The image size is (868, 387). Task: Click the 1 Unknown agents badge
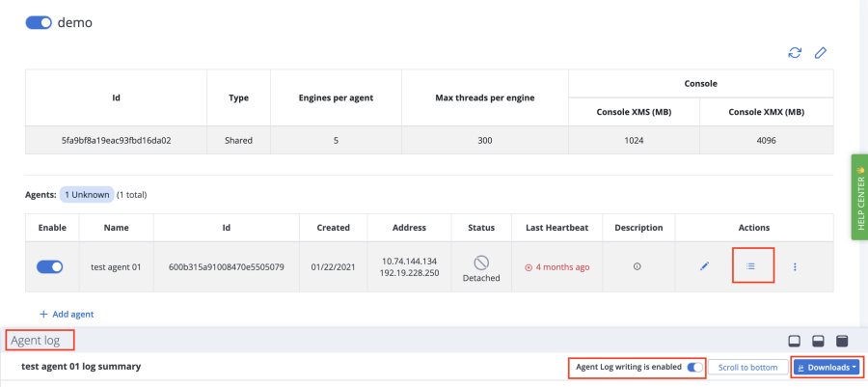pyautogui.click(x=87, y=194)
